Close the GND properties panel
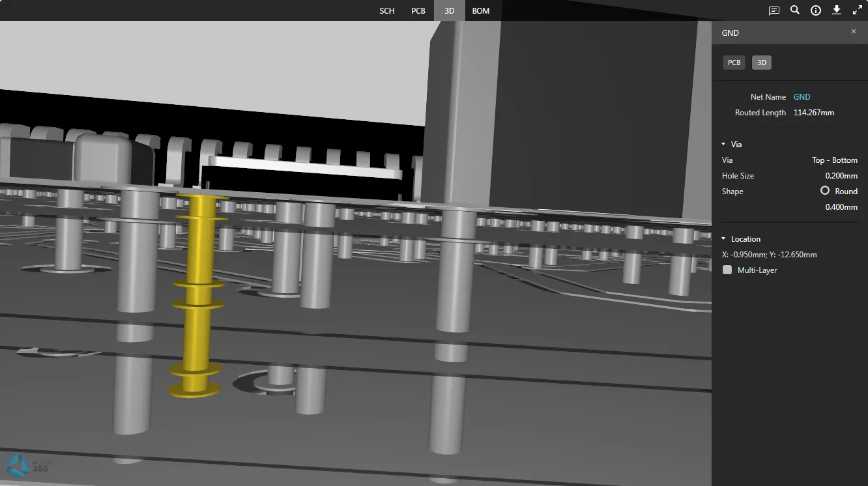 tap(854, 32)
